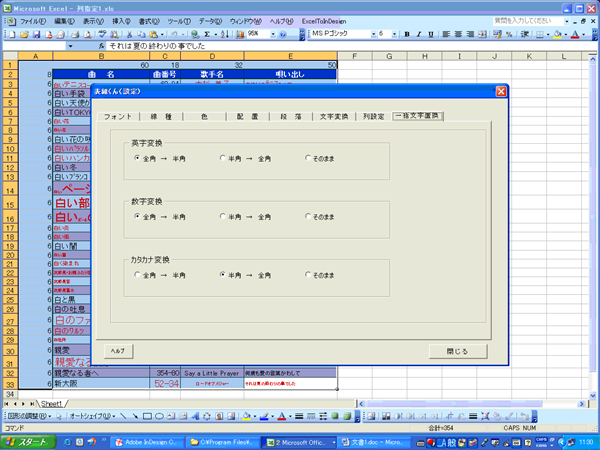This screenshot has height=450, width=600.
Task: Select the Oval drawing tool
Action: [x=160, y=415]
